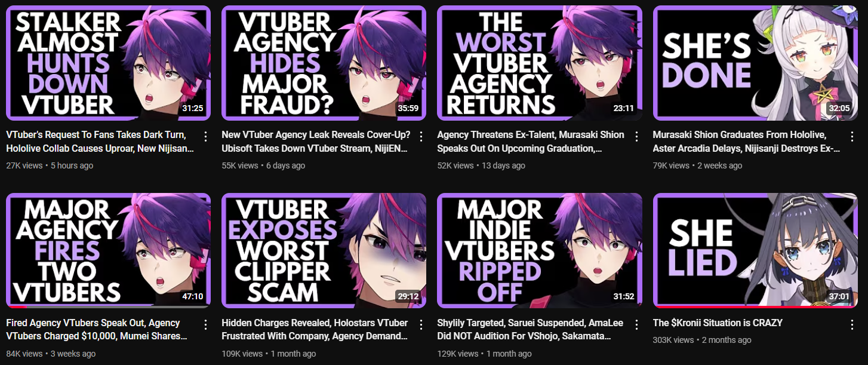Open options menu for "Hidden Charges Revealed" video
Image resolution: width=868 pixels, height=365 pixels.
(421, 325)
